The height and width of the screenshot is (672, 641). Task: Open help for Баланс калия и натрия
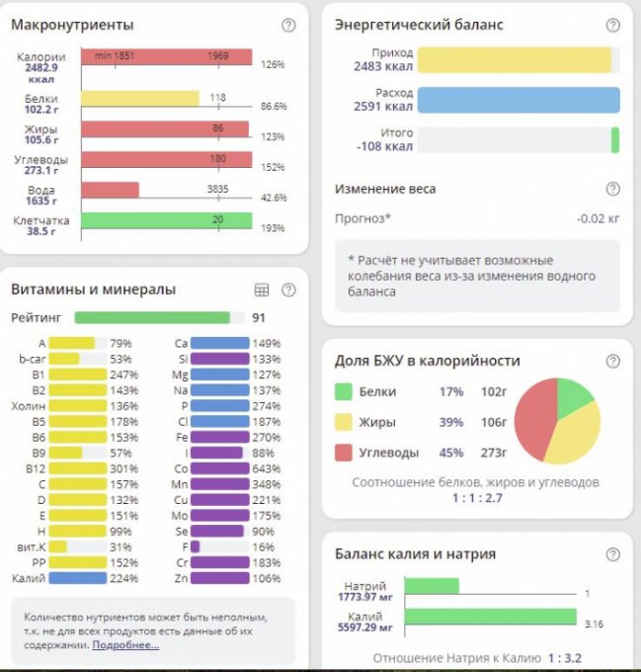(x=612, y=554)
